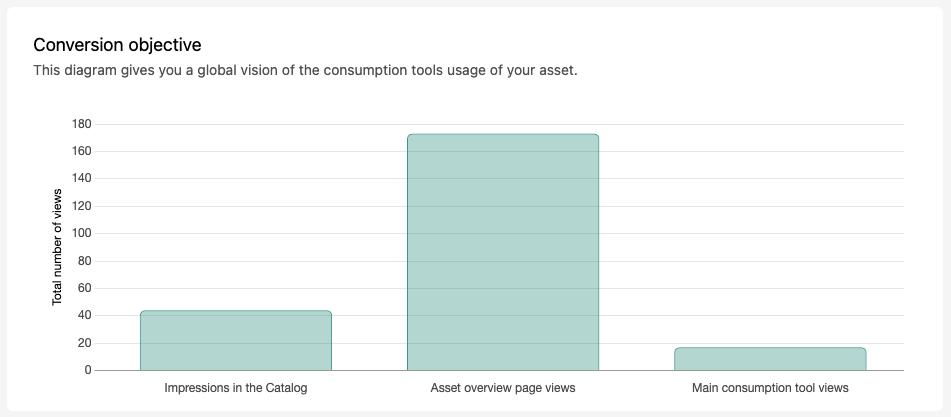Image resolution: width=951 pixels, height=417 pixels.
Task: Click the 20 y-axis tick label
Action: (x=84, y=343)
